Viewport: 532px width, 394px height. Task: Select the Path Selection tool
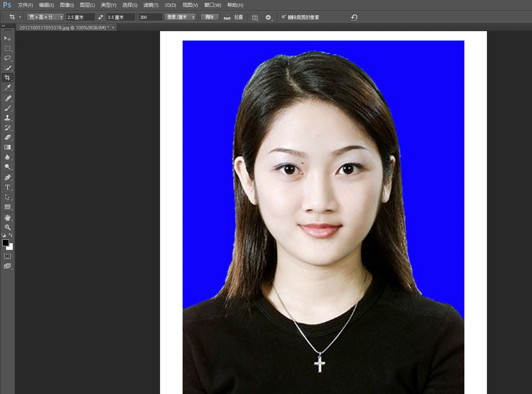[x=8, y=197]
